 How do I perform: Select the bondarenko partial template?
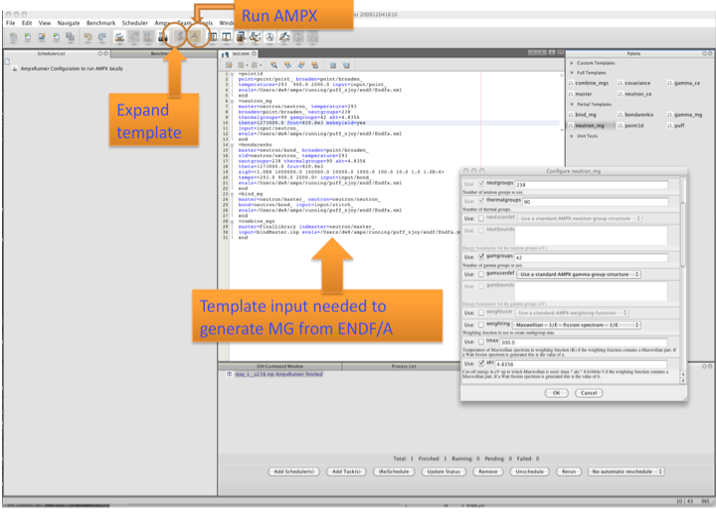pyautogui.click(x=636, y=115)
